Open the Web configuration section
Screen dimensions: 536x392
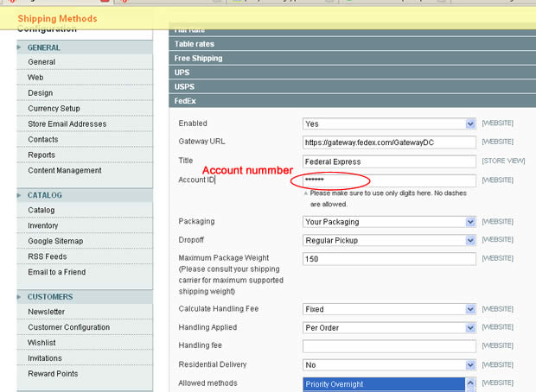[x=35, y=78]
